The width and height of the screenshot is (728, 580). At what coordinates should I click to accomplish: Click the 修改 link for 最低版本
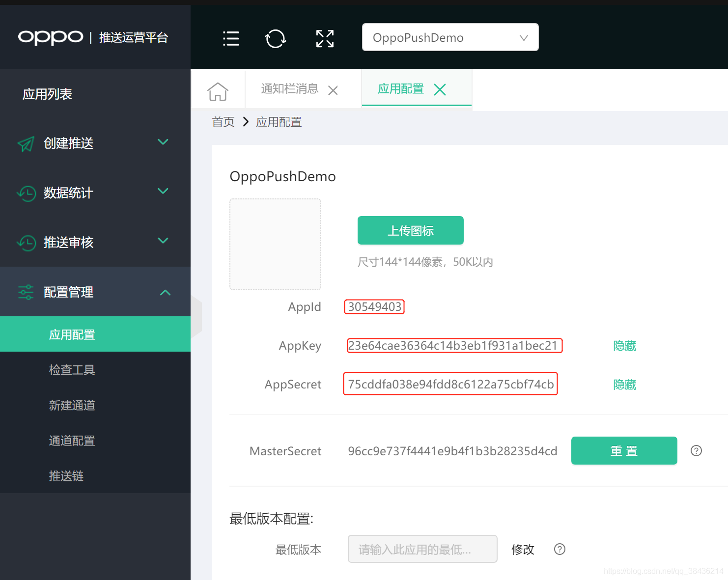523,549
